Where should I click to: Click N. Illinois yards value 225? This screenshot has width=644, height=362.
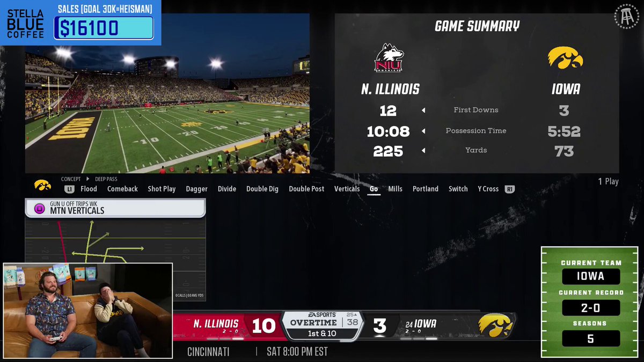[x=388, y=151]
